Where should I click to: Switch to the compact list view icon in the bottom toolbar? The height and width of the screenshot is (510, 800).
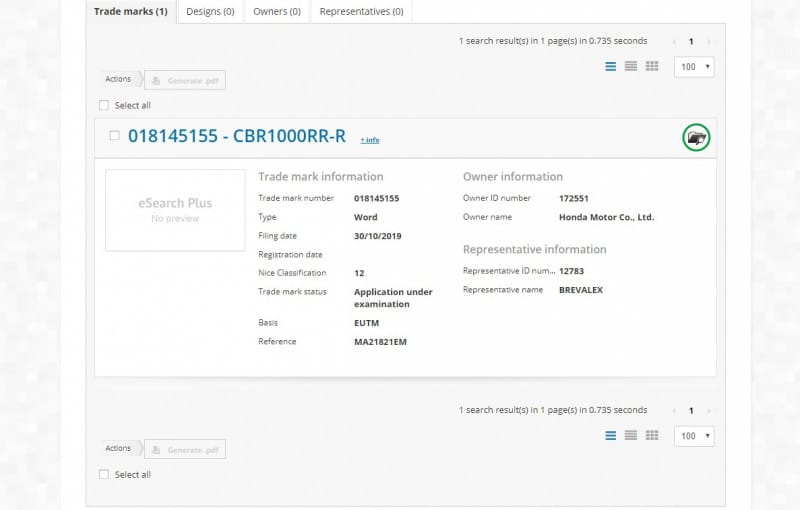pos(631,435)
